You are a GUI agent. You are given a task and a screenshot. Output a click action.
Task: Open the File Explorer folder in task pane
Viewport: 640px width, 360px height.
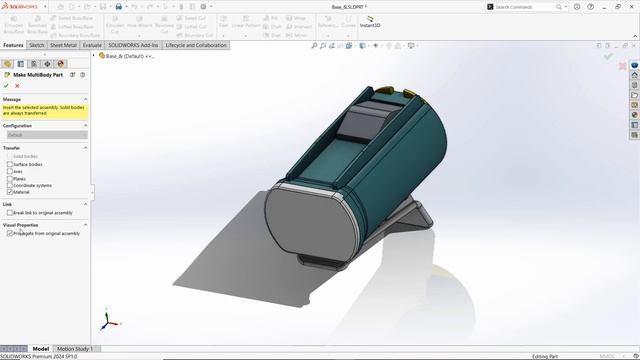pos(634,95)
